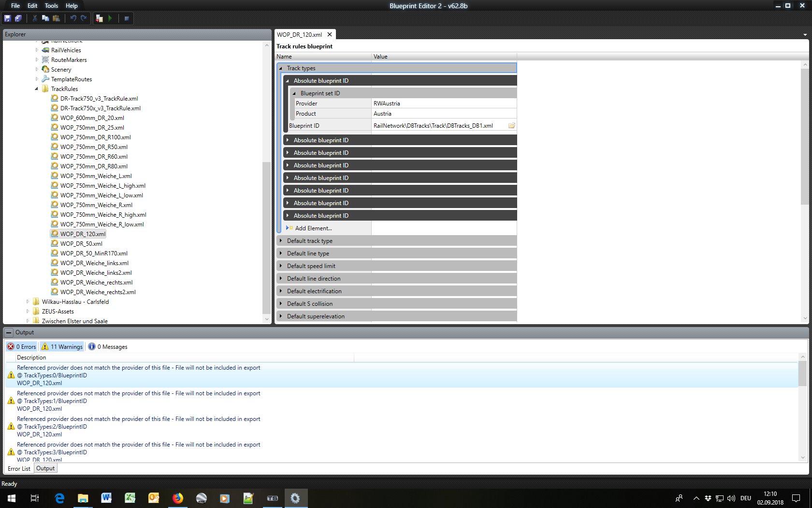Expand the Default S collision section
This screenshot has height=508, width=812.
pos(281,303)
